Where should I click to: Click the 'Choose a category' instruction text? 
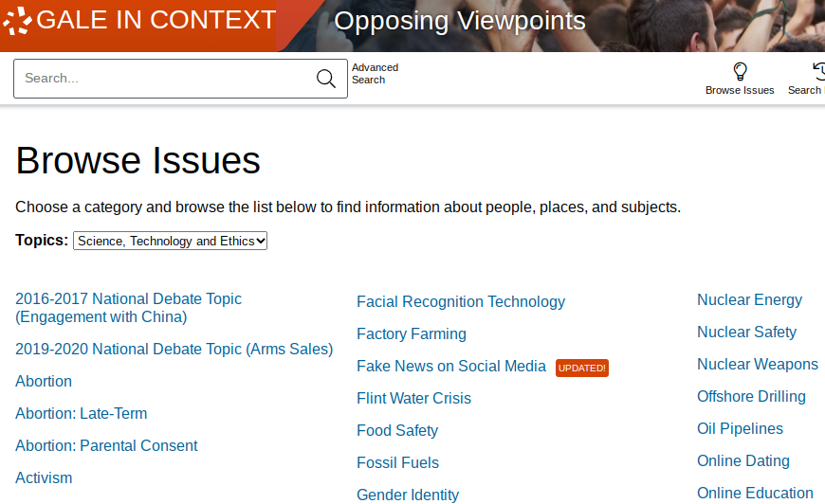(348, 207)
